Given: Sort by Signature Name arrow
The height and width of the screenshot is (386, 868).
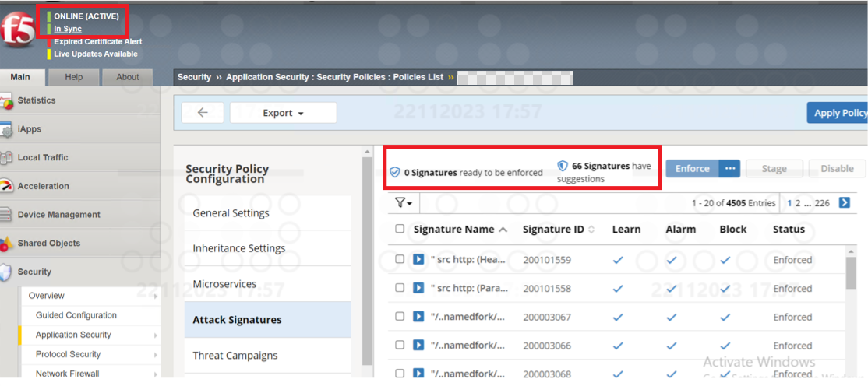Looking at the screenshot, I should [503, 230].
